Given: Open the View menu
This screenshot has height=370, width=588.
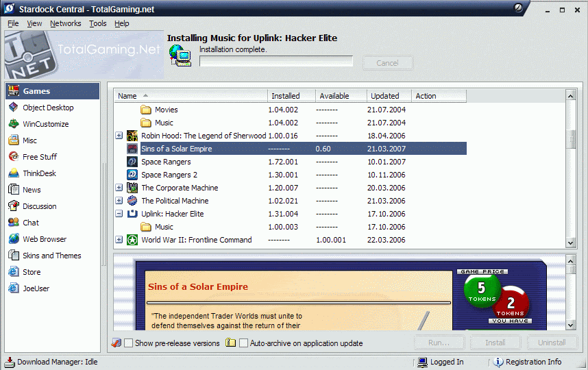Looking at the screenshot, I should tap(34, 23).
